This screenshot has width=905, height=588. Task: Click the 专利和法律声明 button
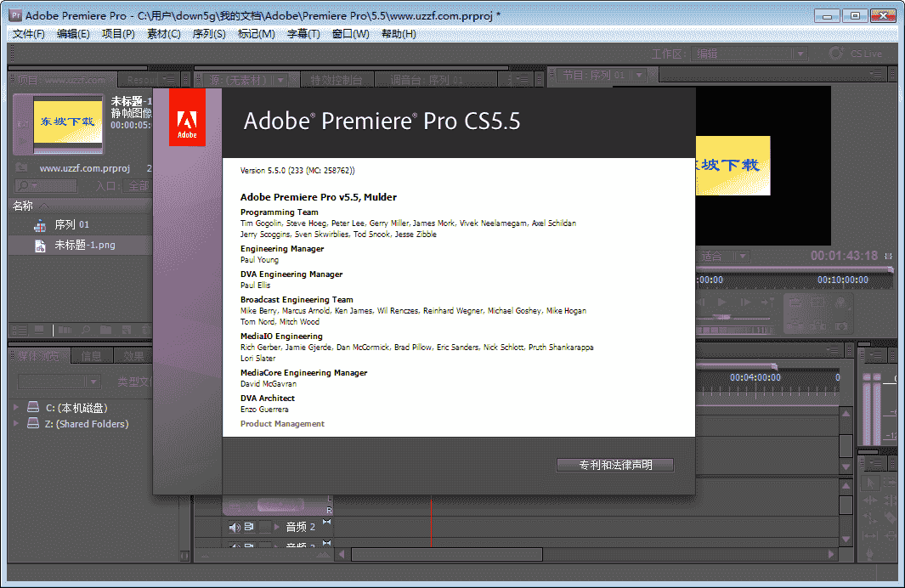pyautogui.click(x=614, y=465)
